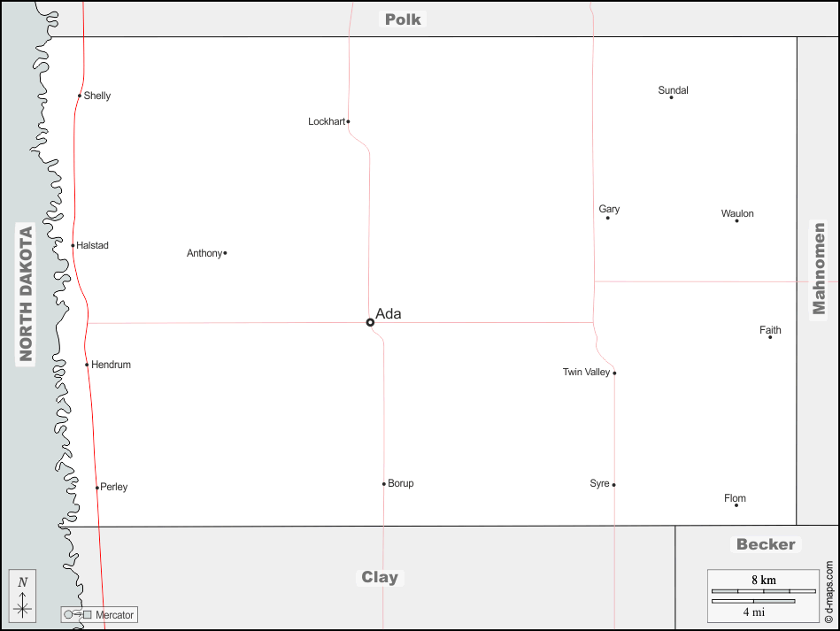Click the dot marker beside Twin Valley
The height and width of the screenshot is (631, 840).
pos(614,373)
